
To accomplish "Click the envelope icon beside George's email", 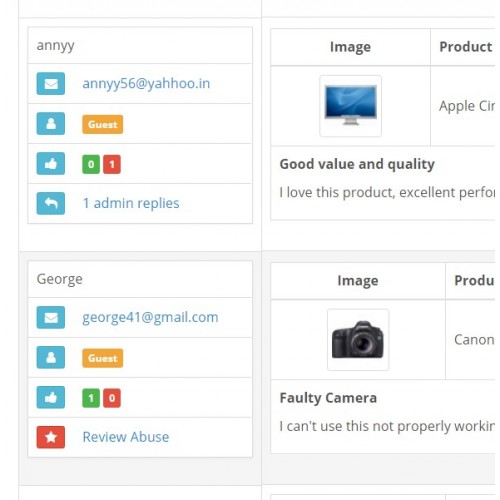I will pyautogui.click(x=51, y=317).
